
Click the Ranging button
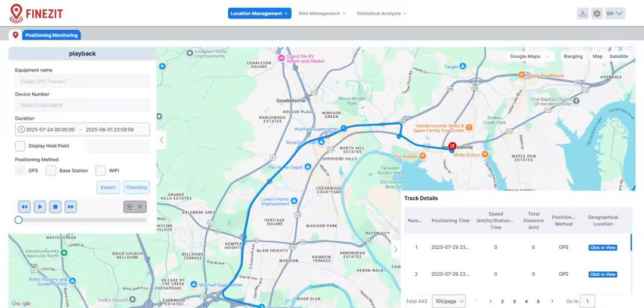click(573, 56)
